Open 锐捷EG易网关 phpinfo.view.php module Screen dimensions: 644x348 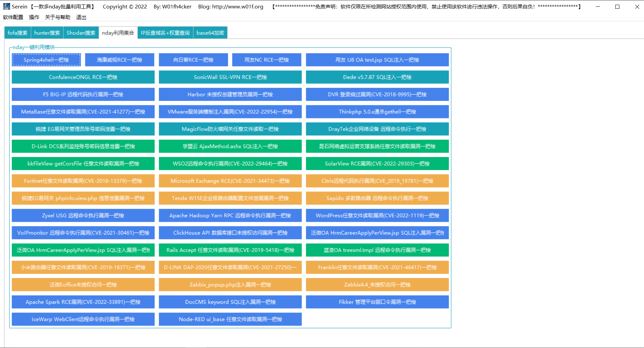[83, 198]
